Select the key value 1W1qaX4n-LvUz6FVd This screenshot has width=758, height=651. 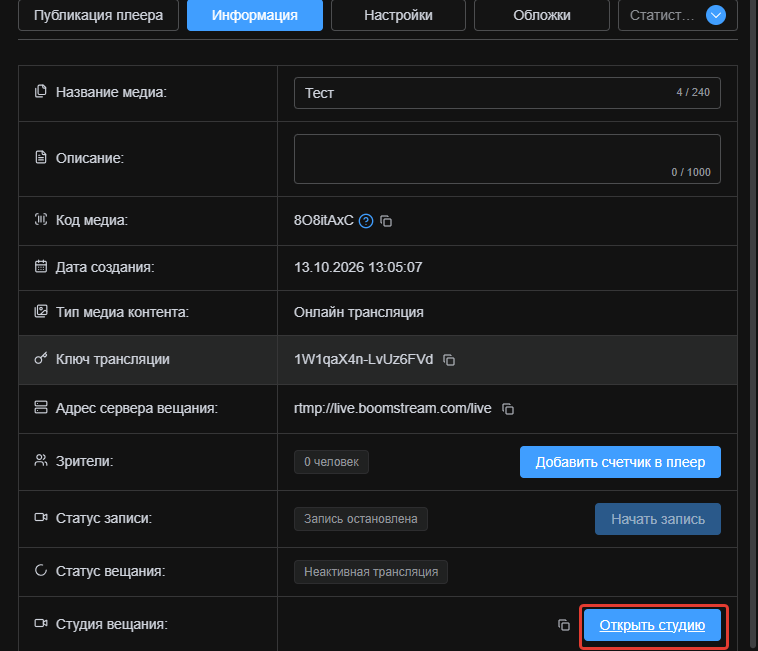pos(364,360)
